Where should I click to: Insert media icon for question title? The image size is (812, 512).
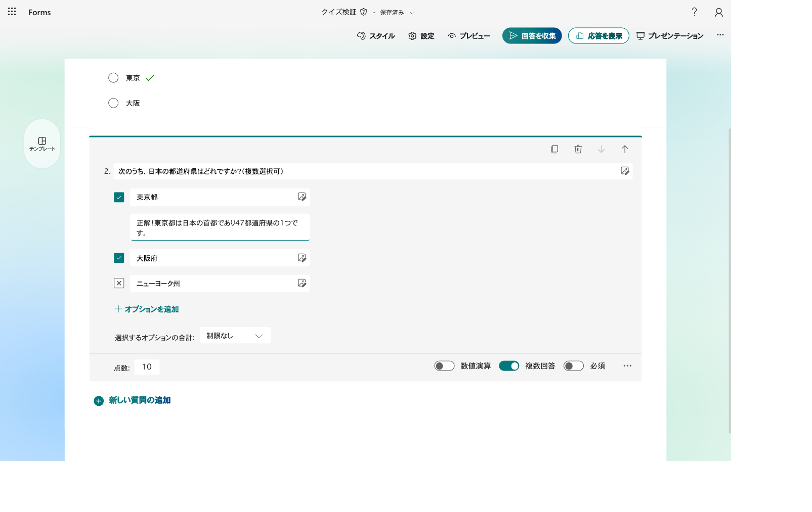pos(625,171)
